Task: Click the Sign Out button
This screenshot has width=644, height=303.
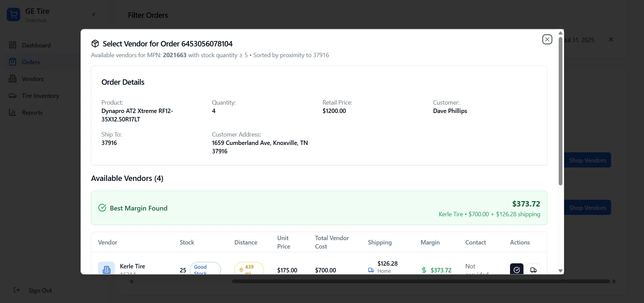Action: pyautogui.click(x=33, y=290)
